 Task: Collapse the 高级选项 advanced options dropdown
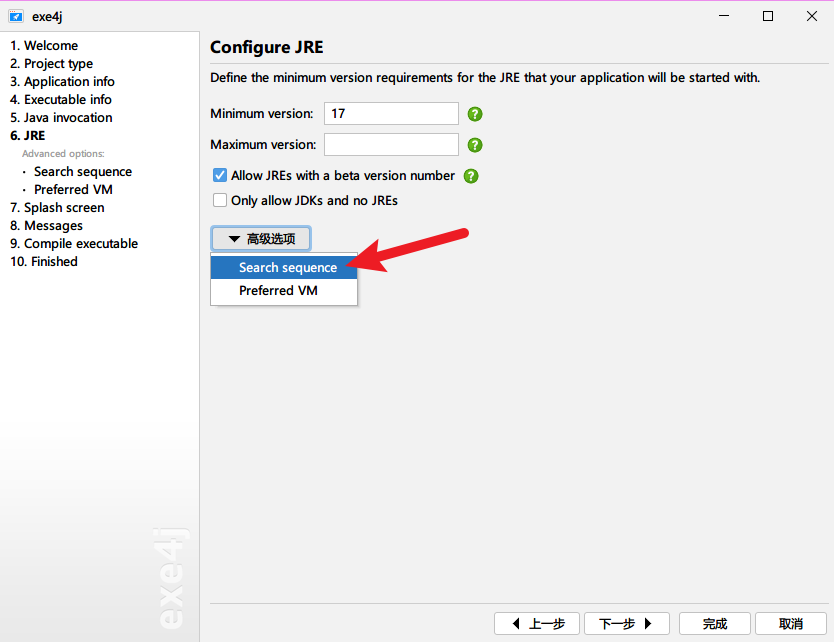(260, 239)
